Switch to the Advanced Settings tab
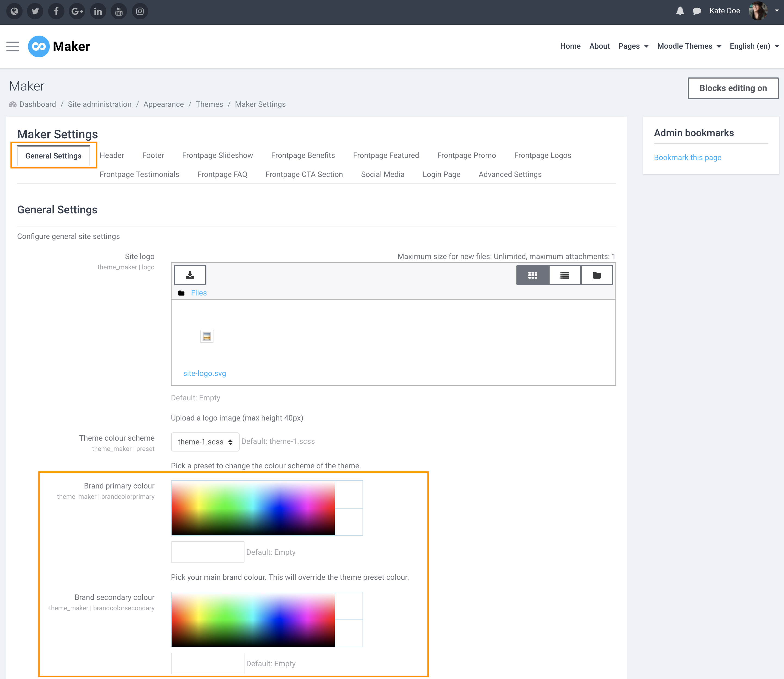The image size is (784, 679). [510, 175]
